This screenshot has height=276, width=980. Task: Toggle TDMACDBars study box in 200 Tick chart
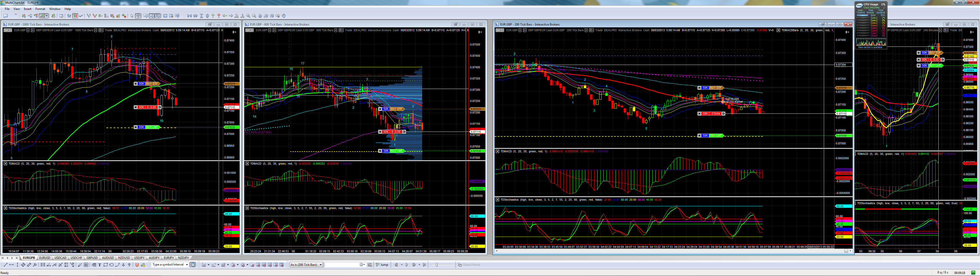(778, 30)
